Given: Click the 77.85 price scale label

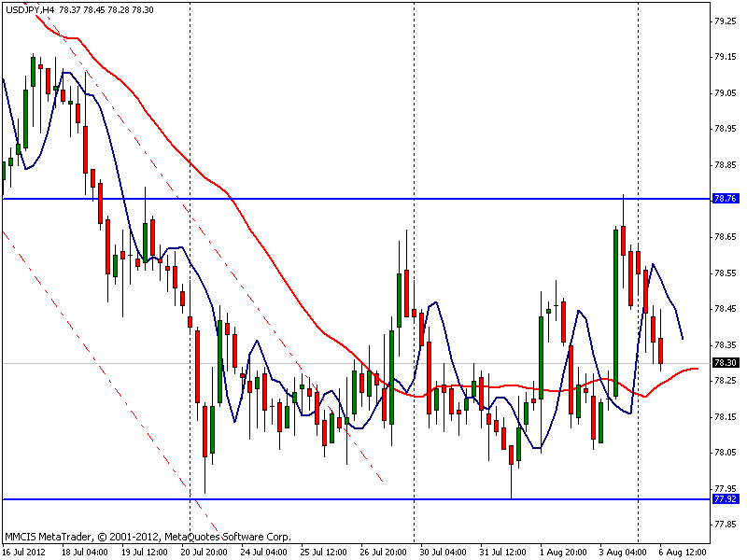Looking at the screenshot, I should point(726,525).
